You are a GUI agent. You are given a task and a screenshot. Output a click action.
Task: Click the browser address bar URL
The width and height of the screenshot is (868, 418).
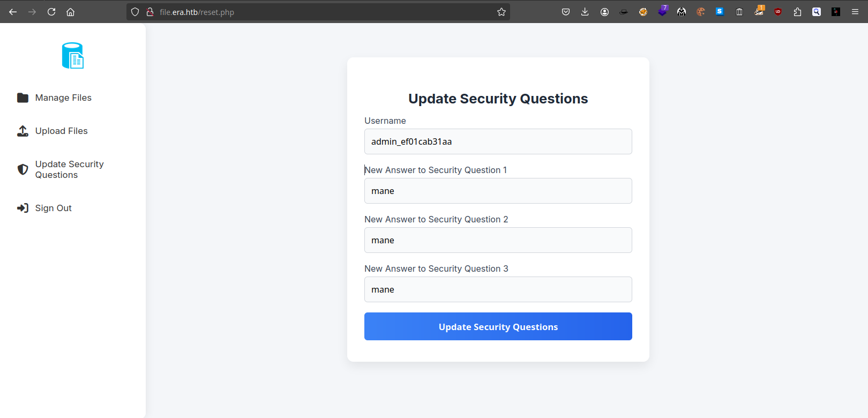click(321, 12)
